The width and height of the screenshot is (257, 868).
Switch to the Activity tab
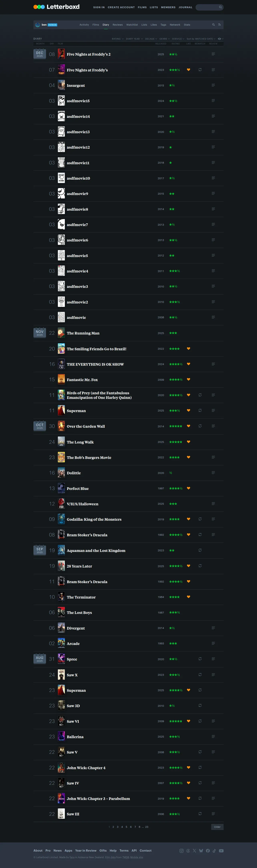point(84,25)
